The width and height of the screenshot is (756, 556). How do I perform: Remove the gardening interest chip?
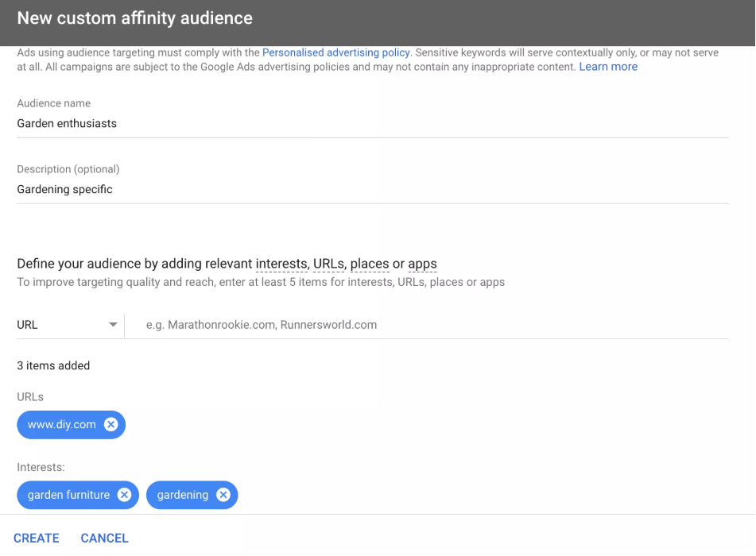pyautogui.click(x=223, y=495)
